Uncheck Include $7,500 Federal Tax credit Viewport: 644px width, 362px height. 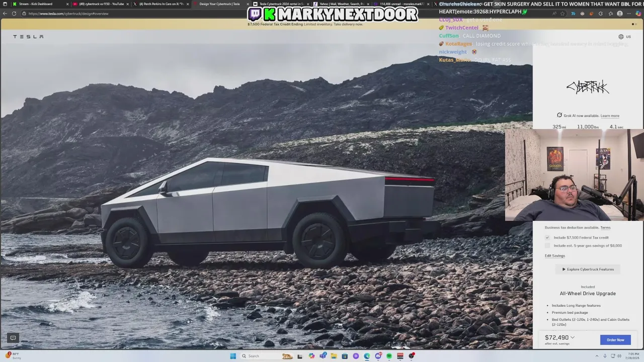pyautogui.click(x=547, y=237)
